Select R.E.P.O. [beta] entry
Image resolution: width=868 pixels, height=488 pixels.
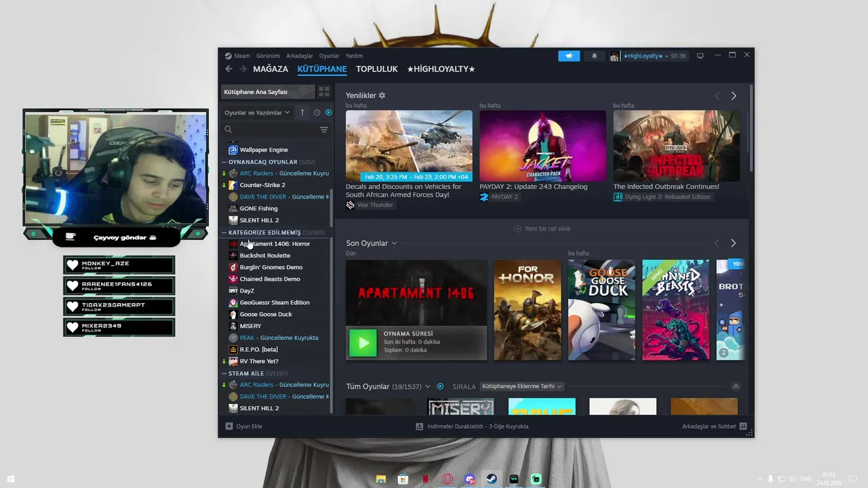click(x=259, y=350)
